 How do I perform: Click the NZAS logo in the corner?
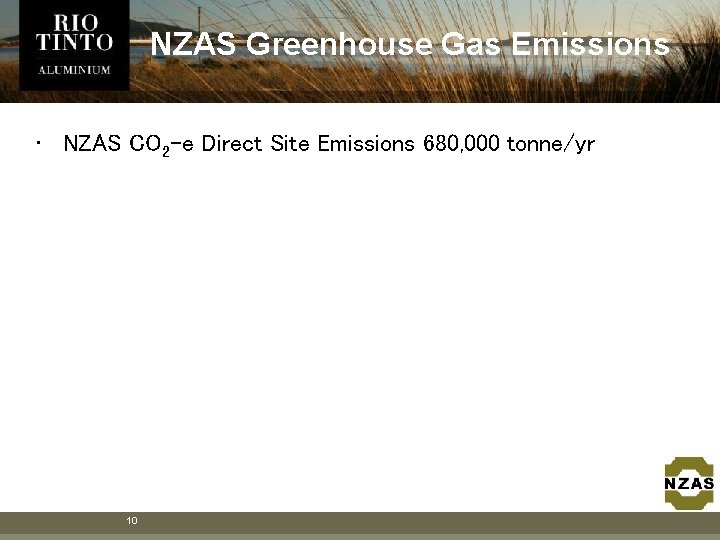point(689,483)
